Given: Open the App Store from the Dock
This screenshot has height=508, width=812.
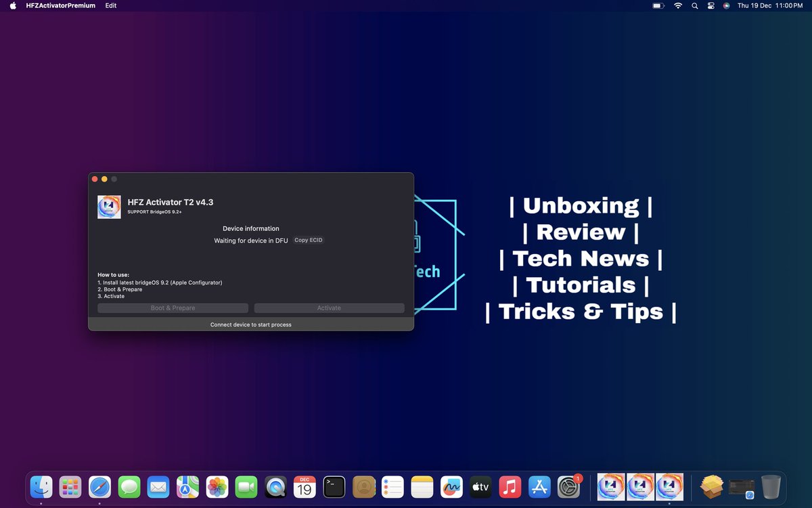Looking at the screenshot, I should 539,486.
